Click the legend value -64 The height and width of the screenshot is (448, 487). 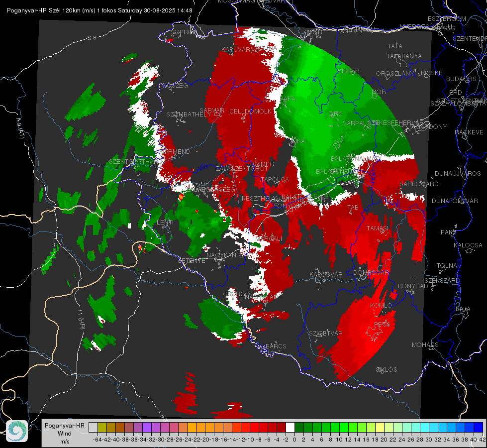tap(97, 440)
